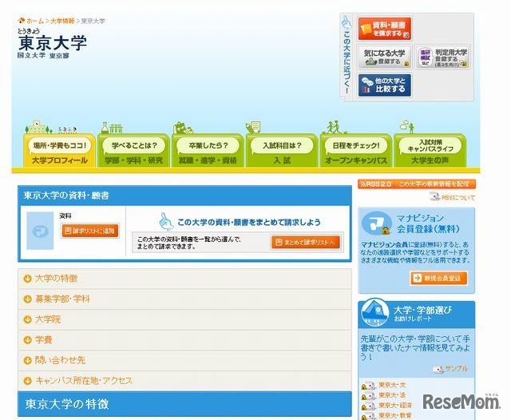Switch to 学部・学科・研究 tab

point(133,151)
